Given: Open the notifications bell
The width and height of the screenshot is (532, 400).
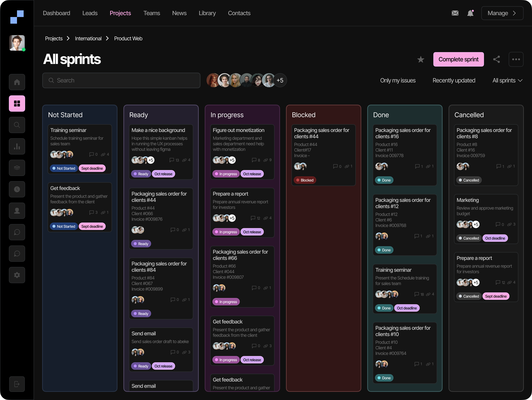Looking at the screenshot, I should point(470,13).
